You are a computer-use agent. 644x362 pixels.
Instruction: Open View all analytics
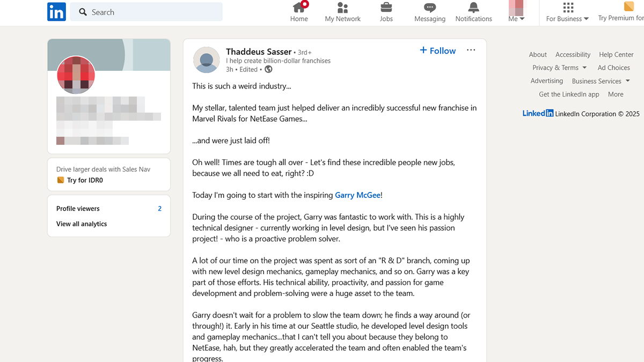[82, 224]
